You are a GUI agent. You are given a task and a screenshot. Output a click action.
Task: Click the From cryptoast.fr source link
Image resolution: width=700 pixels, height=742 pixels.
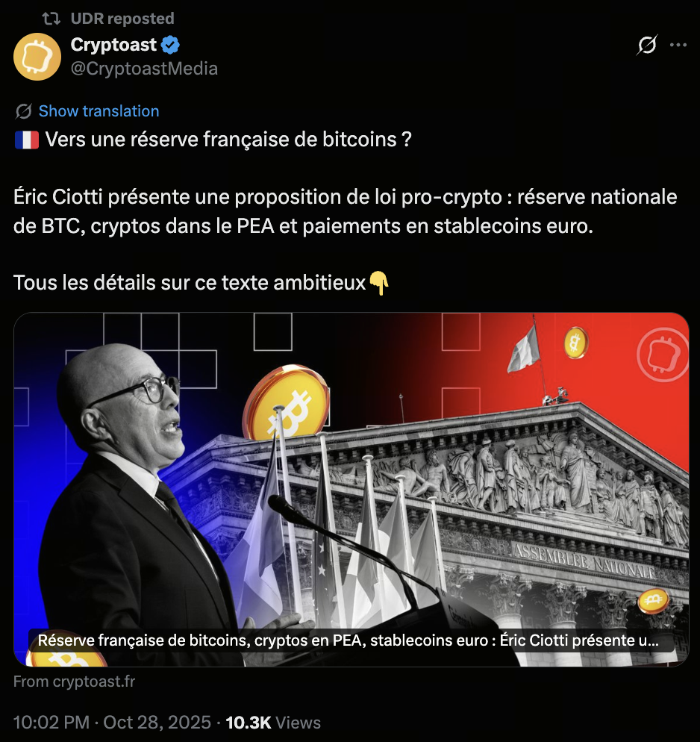coord(75,682)
